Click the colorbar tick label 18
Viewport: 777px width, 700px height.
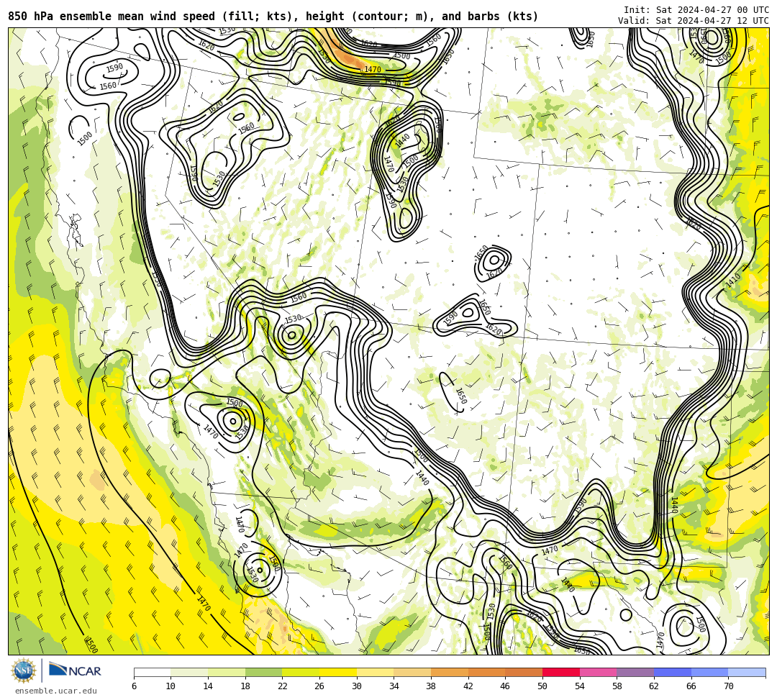(x=245, y=686)
